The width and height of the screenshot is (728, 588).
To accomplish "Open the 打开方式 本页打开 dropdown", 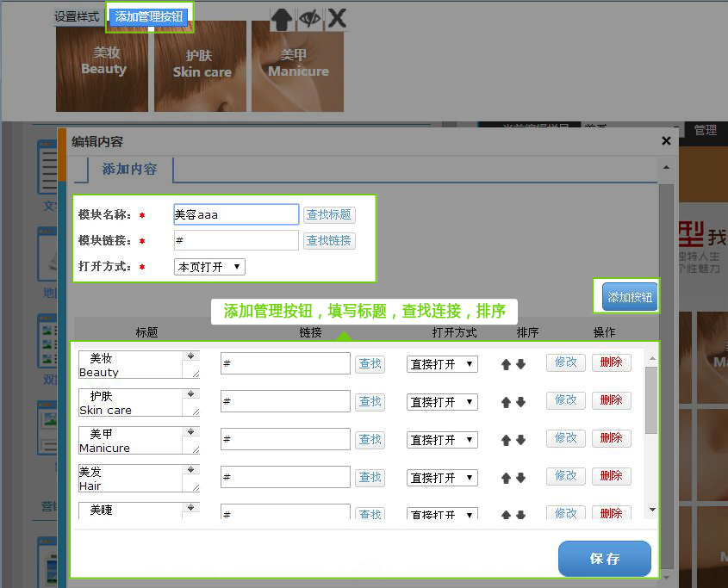I will click(209, 267).
